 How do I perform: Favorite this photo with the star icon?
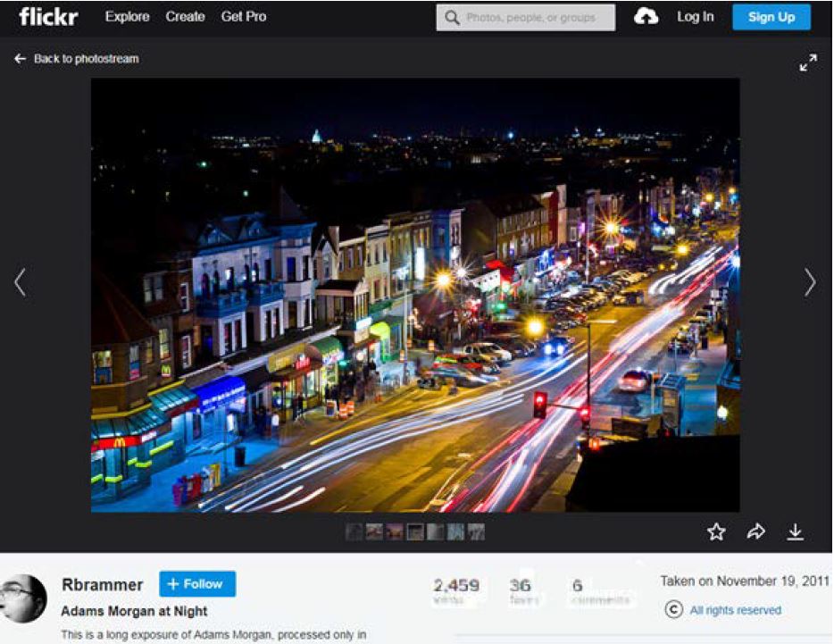716,532
